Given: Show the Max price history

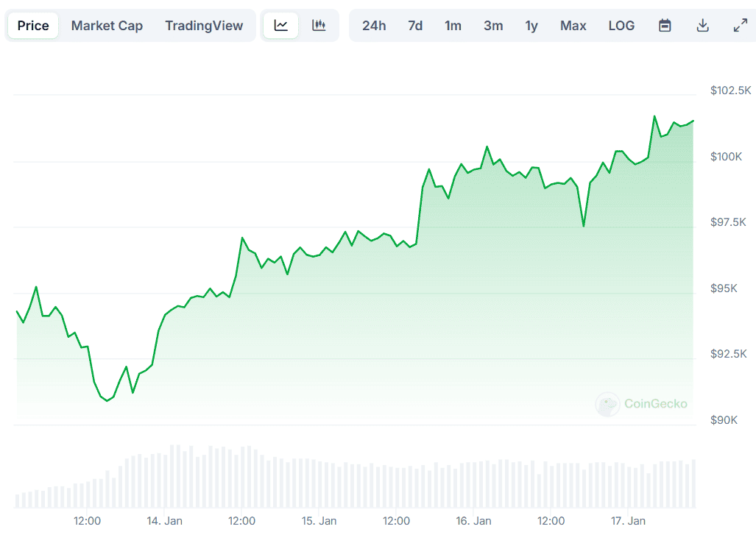Looking at the screenshot, I should [573, 26].
